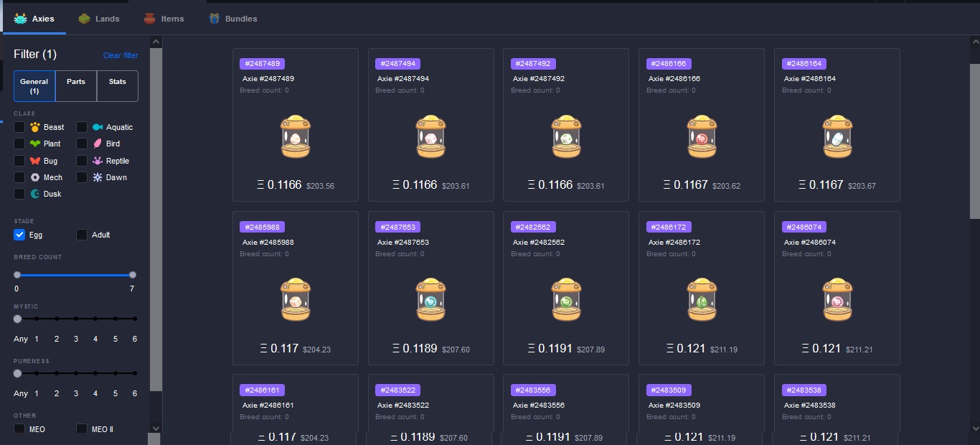The height and width of the screenshot is (445, 980).
Task: Click the Plant leaf class icon
Action: [35, 144]
